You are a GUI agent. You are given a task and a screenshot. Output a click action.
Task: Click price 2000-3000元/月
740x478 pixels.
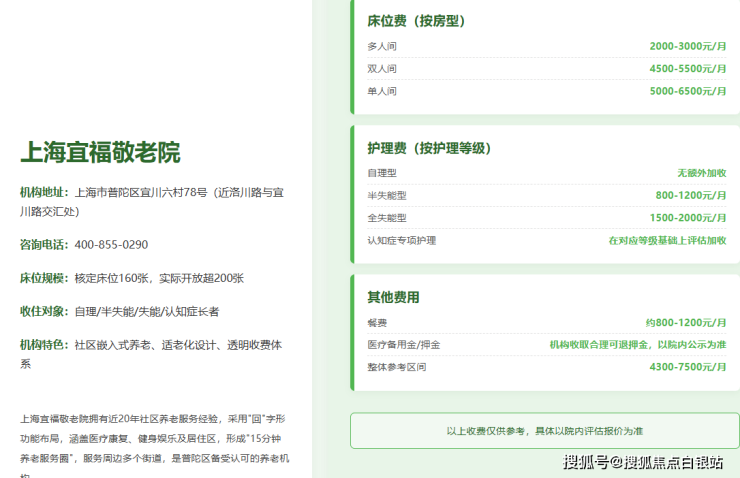click(x=688, y=46)
